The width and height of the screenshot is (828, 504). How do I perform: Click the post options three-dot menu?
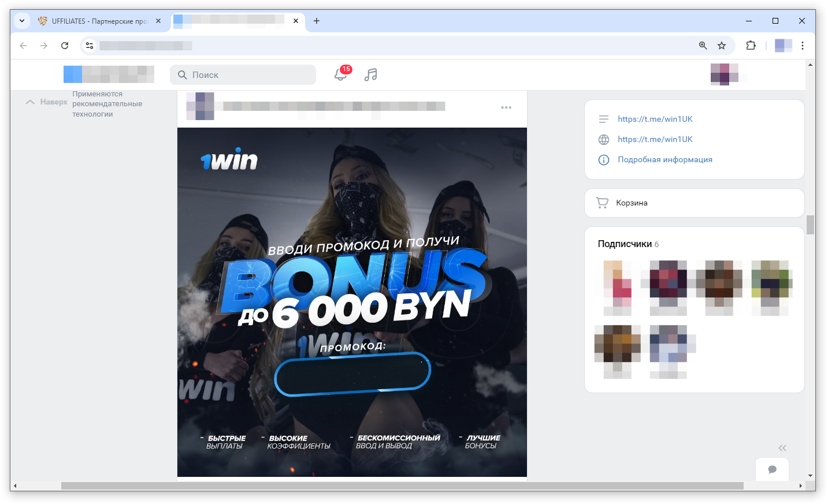click(x=506, y=107)
